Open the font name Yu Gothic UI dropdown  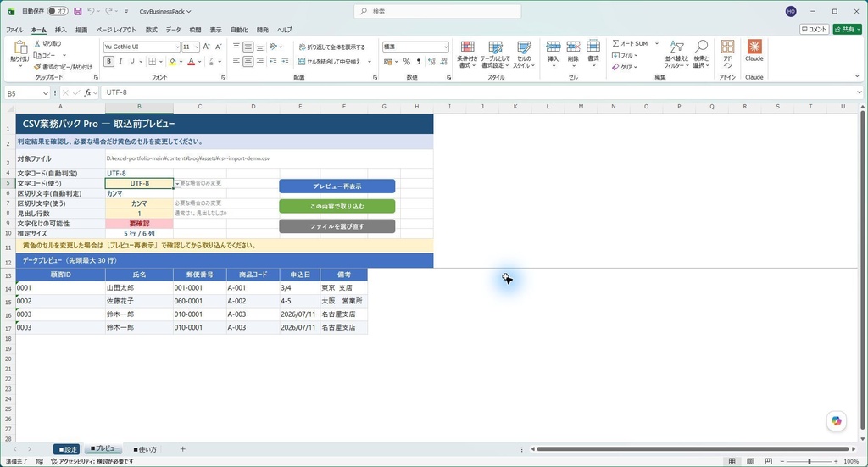tap(177, 47)
